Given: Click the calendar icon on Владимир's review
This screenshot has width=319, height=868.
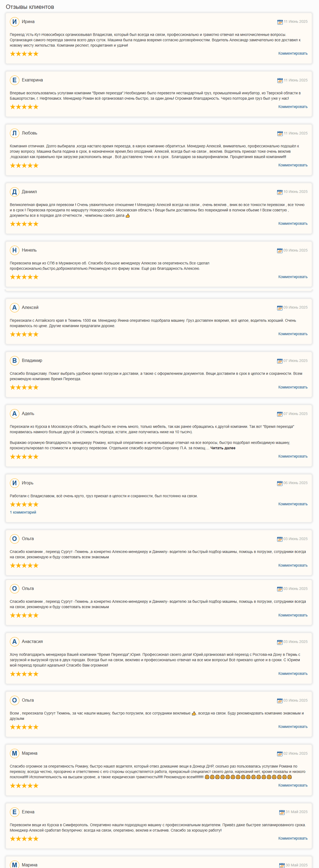Looking at the screenshot, I should pyautogui.click(x=280, y=361).
